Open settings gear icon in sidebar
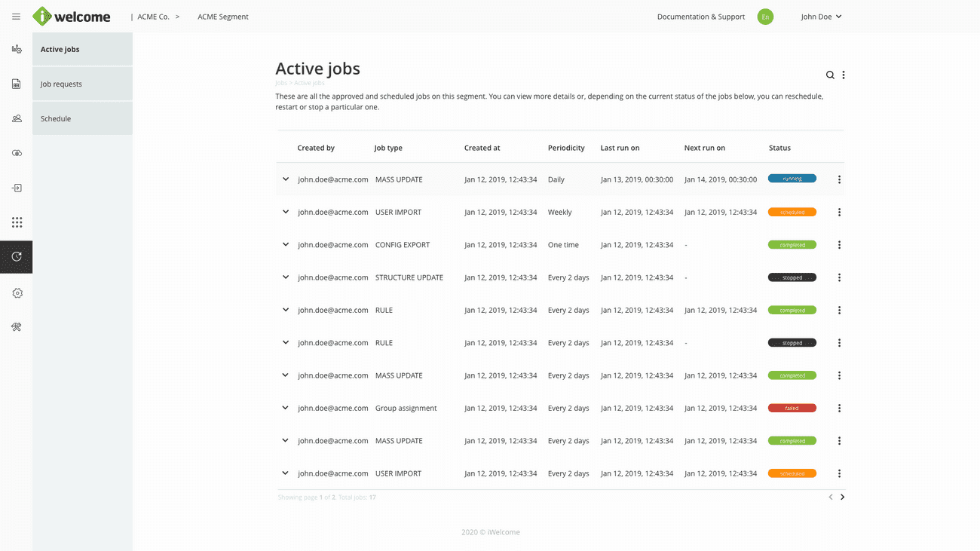Viewport: 980px width, 551px height. 17,293
